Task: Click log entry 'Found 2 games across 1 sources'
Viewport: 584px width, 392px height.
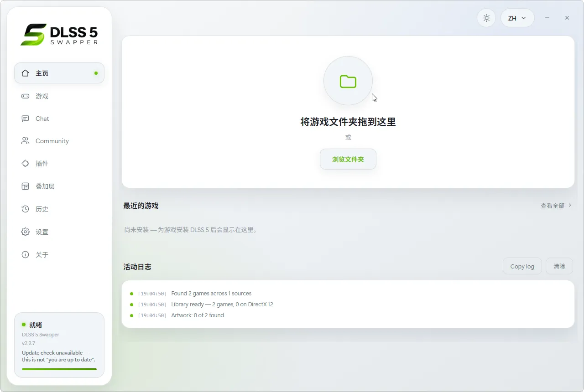Action: [211, 294]
